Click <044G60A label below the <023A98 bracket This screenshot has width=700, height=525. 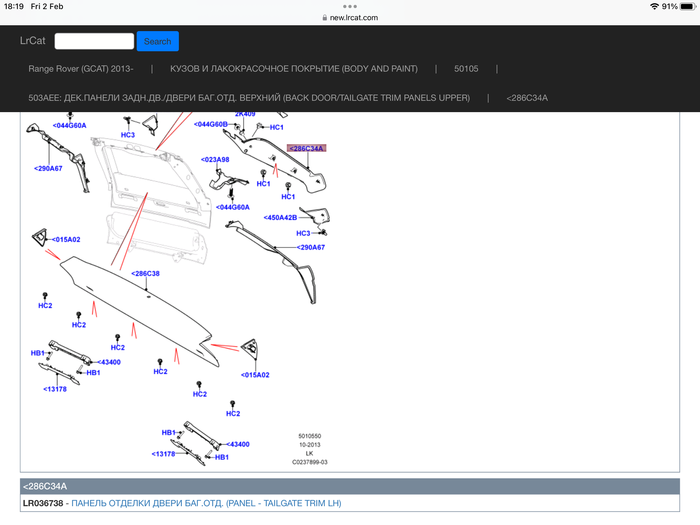pos(233,207)
